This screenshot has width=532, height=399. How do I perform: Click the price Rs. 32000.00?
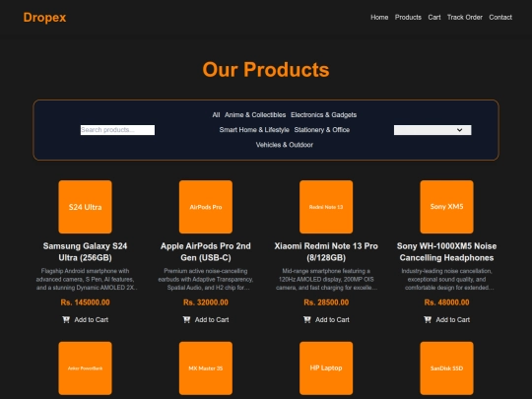206,302
